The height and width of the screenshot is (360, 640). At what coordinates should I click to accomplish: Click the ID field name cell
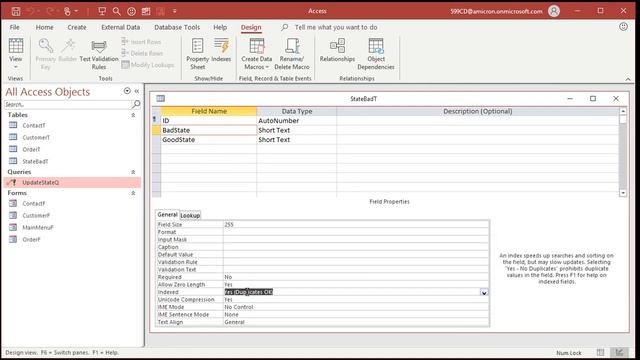pos(209,121)
